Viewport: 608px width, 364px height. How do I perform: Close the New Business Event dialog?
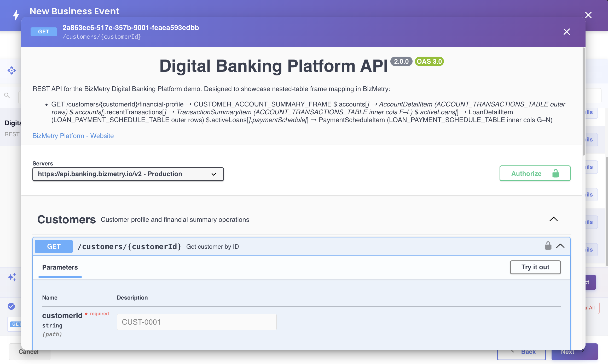pos(588,15)
